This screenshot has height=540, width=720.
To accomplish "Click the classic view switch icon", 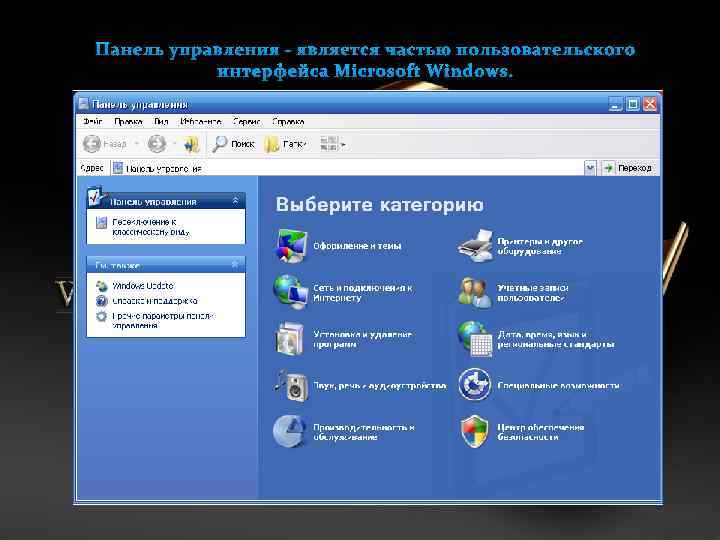I will [101, 223].
